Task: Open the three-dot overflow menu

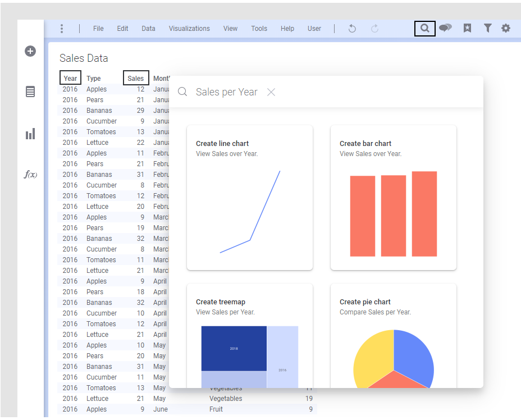Action: pos(62,29)
